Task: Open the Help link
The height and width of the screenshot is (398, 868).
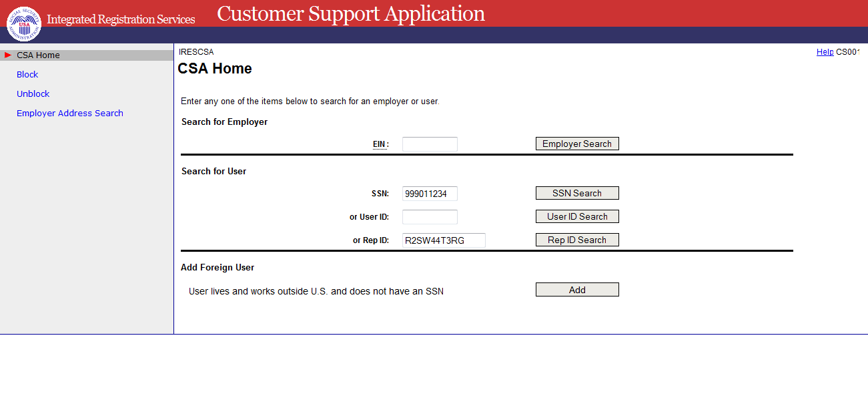Action: (x=825, y=52)
